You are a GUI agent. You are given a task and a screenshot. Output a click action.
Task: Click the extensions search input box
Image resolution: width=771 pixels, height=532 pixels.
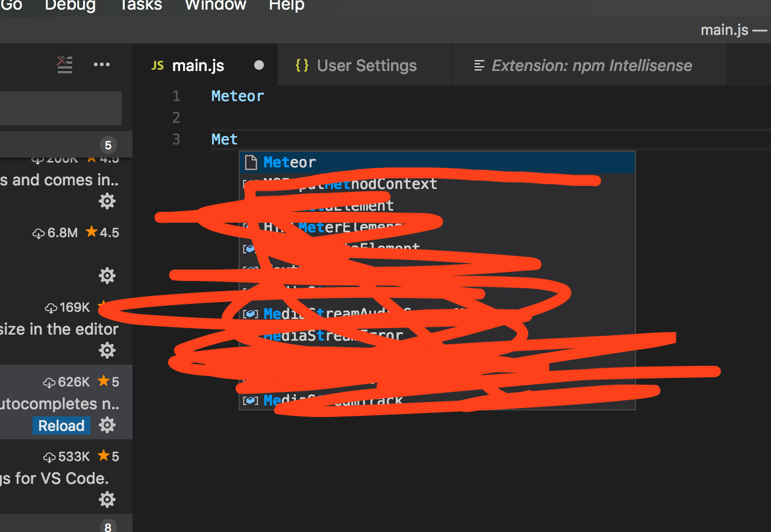point(60,108)
